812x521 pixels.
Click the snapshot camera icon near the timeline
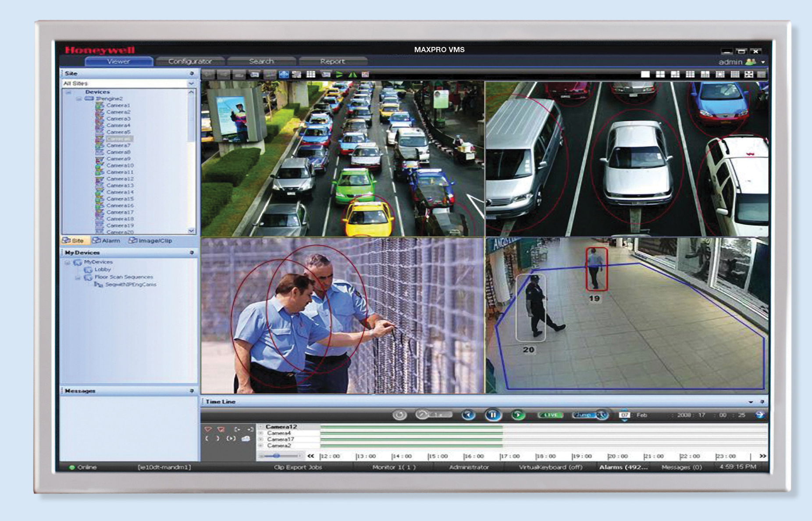coord(246,439)
